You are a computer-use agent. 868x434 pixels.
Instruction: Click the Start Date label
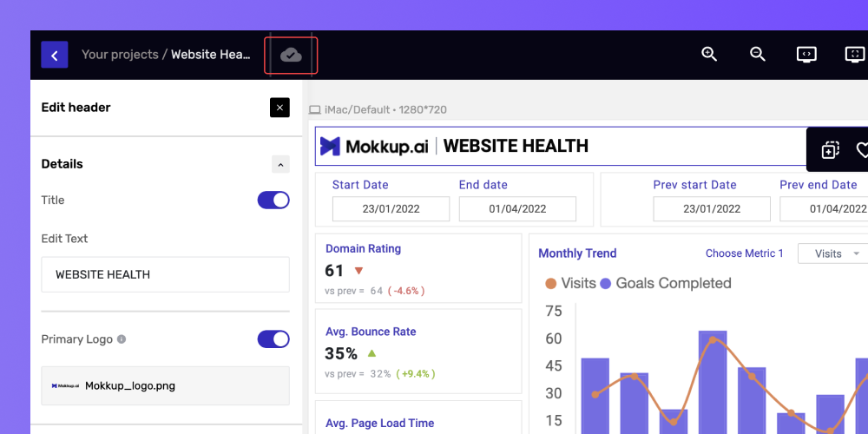(360, 185)
